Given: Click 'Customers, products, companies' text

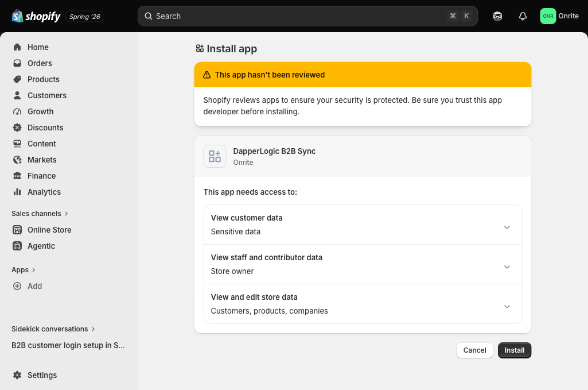Looking at the screenshot, I should pyautogui.click(x=269, y=311).
